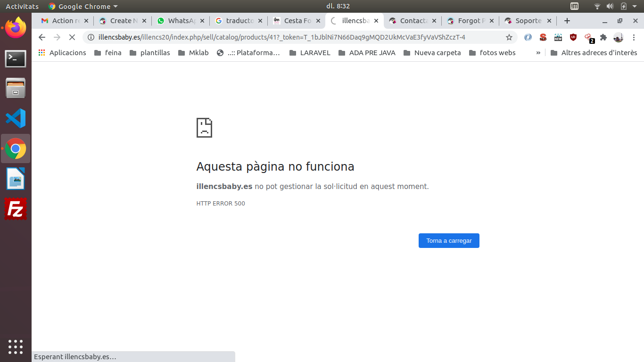Open the volume icon in top bar
The image size is (644, 362).
610,6
